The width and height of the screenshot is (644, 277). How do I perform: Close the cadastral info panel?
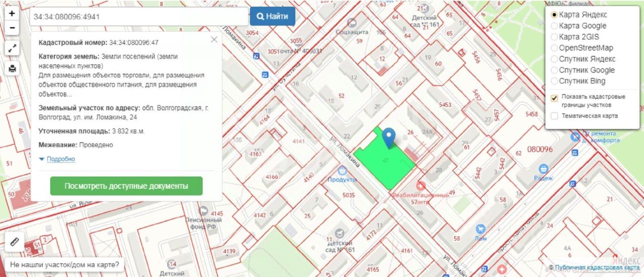click(x=214, y=39)
